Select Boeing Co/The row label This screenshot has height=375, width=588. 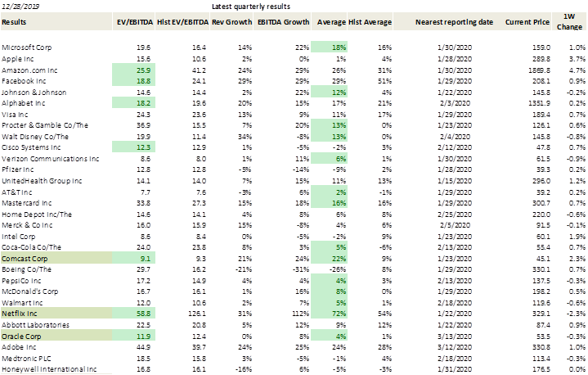click(x=26, y=269)
